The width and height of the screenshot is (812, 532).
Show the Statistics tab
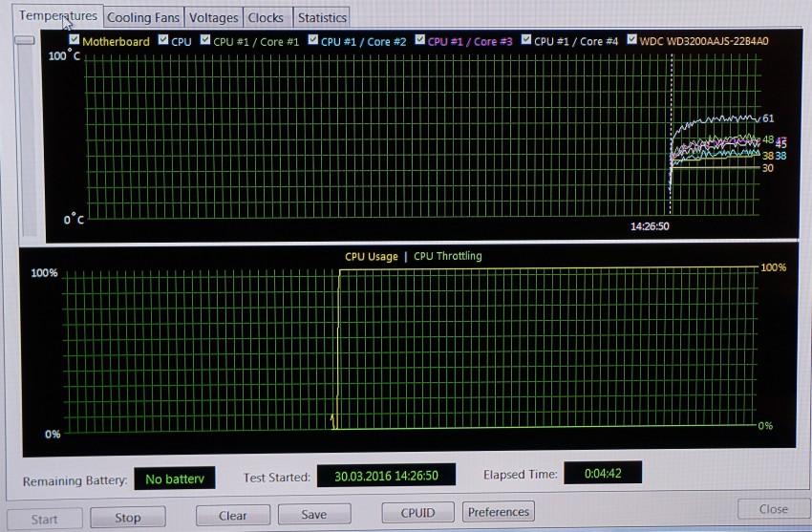point(321,18)
